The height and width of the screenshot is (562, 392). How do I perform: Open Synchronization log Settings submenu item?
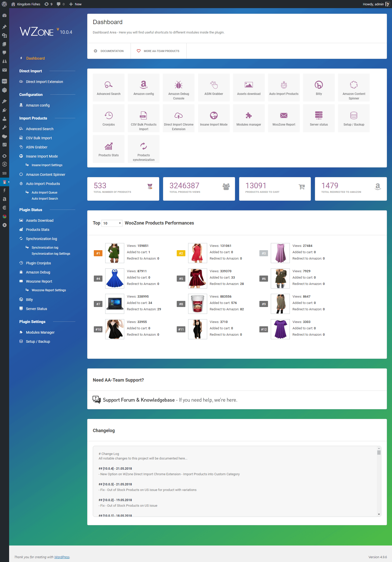[x=51, y=254]
